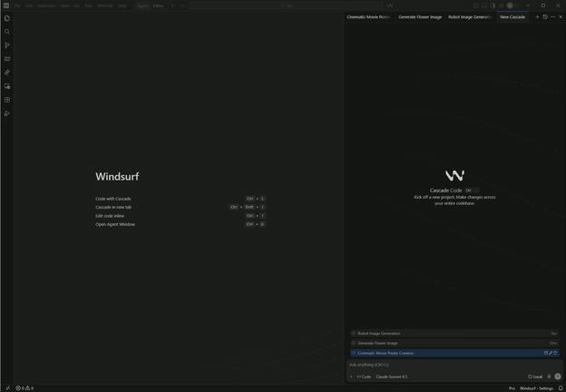Click the round send button in Cascade input
566x392 pixels.
point(558,377)
